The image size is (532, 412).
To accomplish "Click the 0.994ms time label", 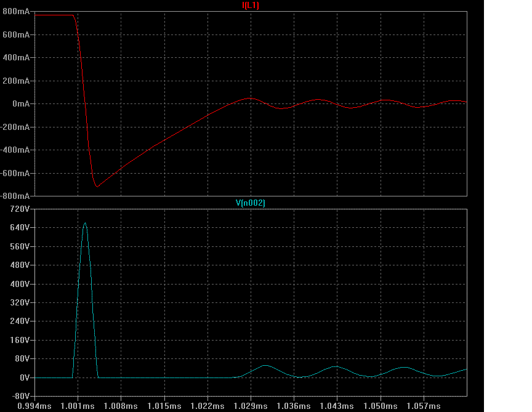I will point(34,406).
